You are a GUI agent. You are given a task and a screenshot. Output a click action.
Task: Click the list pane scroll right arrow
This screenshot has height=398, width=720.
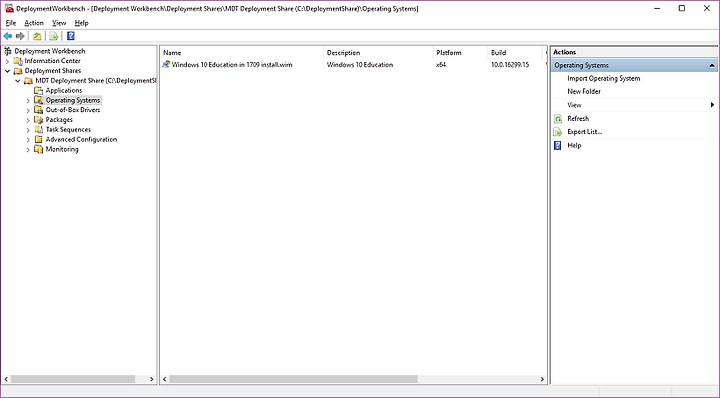542,379
